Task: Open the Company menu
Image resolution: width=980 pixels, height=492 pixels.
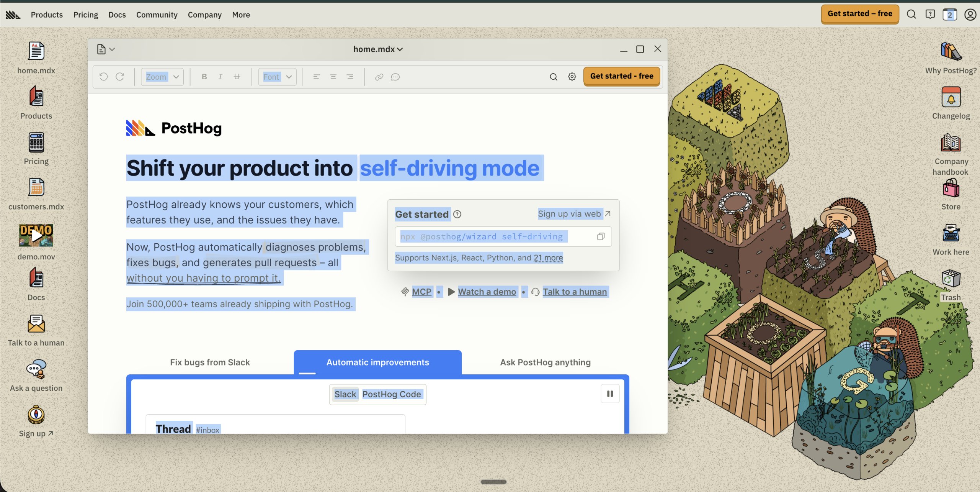Action: click(205, 15)
